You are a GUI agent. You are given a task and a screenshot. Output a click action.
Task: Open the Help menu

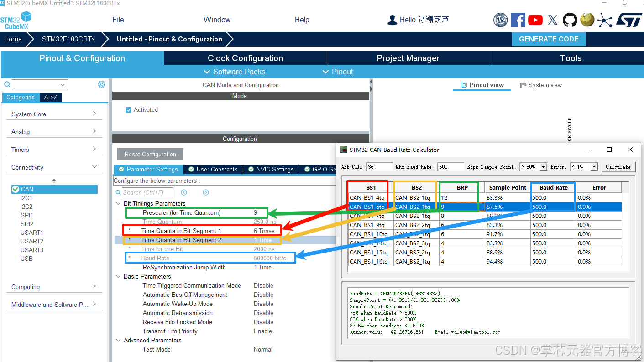point(302,20)
